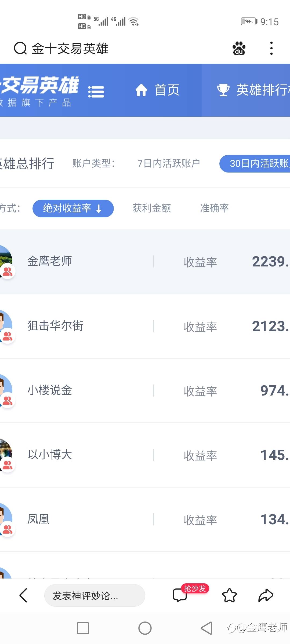This screenshot has width=290, height=644.
Task: Tap the back arrow in bottom bar
Action: pos(24,595)
